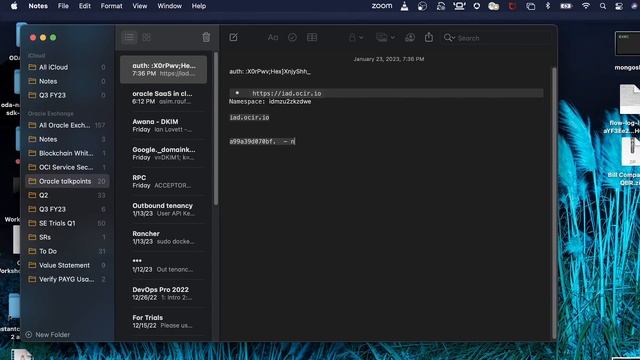Open the Q2 folder
The width and height of the screenshot is (640, 360).
point(67,195)
